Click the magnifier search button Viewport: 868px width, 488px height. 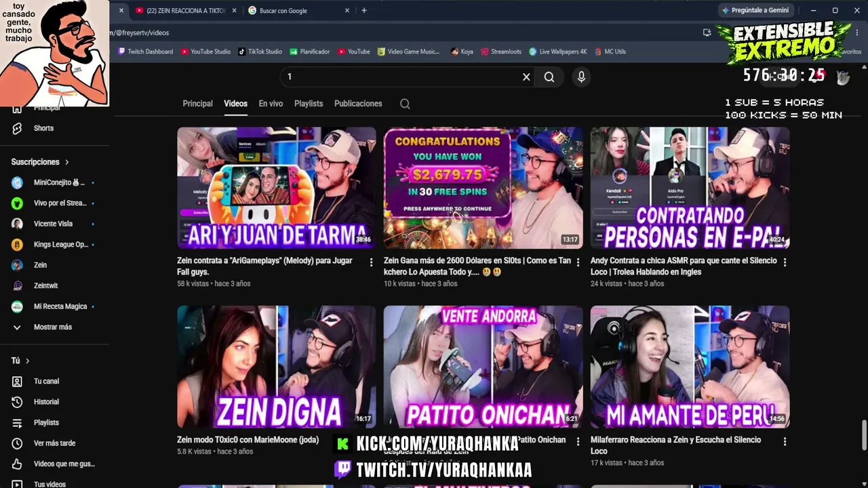549,77
